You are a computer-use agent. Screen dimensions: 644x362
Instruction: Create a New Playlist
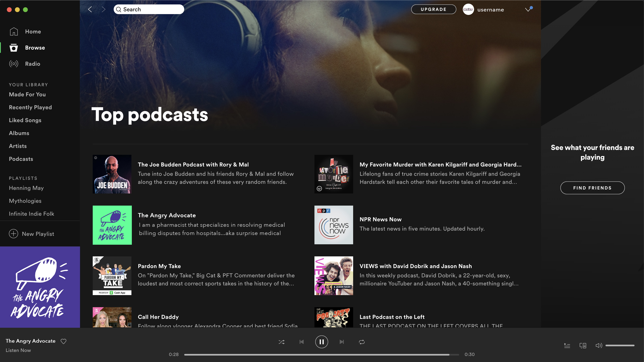pyautogui.click(x=31, y=234)
